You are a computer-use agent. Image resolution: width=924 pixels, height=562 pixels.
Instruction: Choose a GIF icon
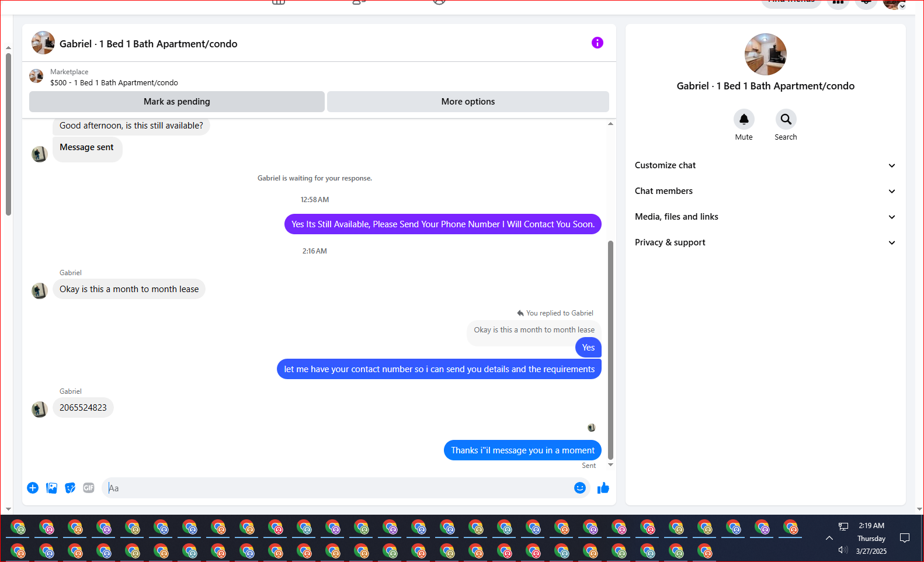[x=89, y=488]
